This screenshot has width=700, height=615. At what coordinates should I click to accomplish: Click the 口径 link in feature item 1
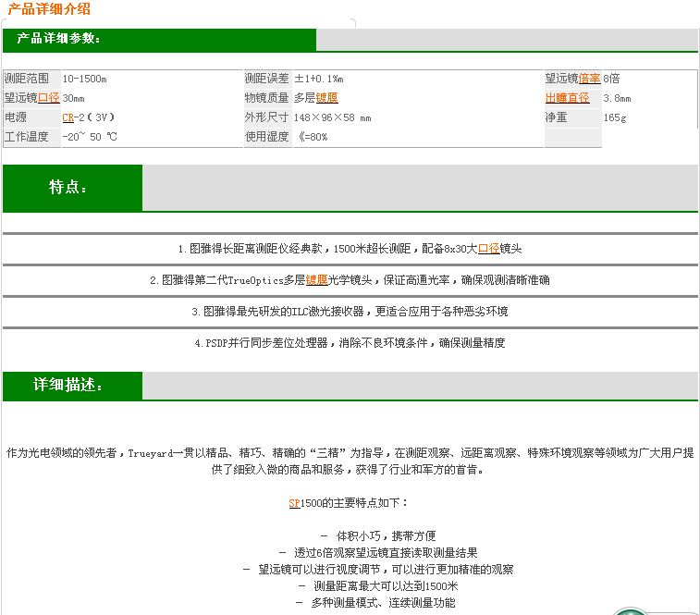488,249
